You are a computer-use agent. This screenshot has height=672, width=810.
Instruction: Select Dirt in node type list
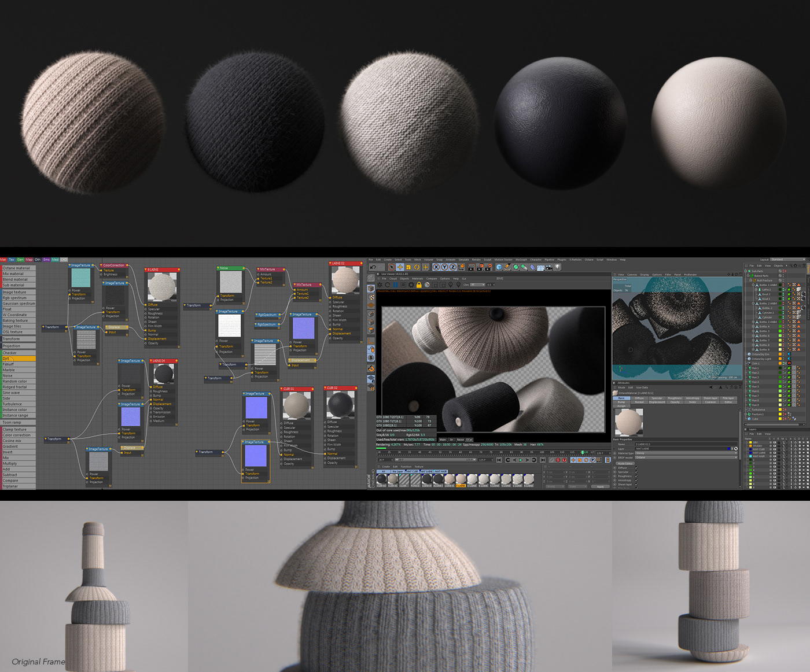coord(18,359)
